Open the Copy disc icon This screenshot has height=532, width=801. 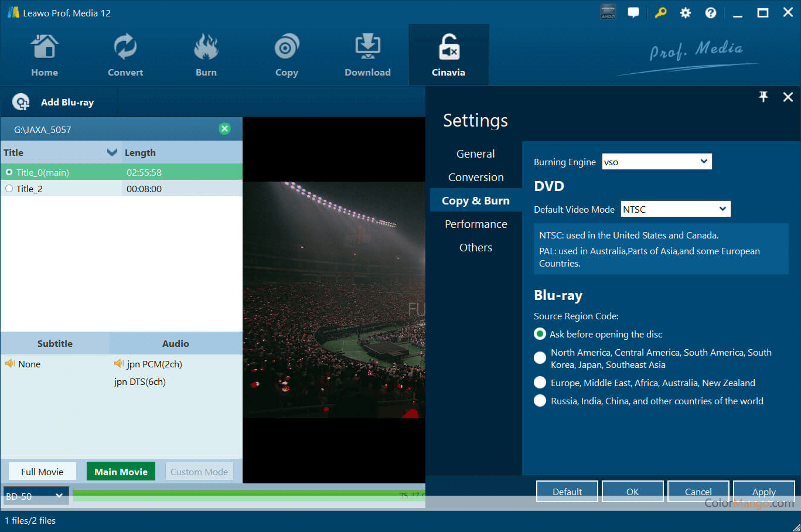click(x=287, y=47)
